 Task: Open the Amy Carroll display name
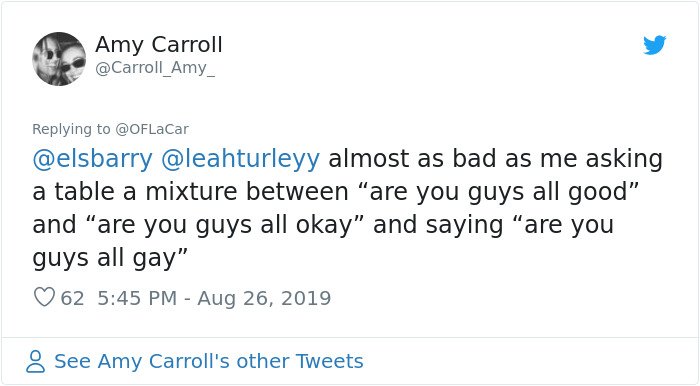tap(158, 45)
